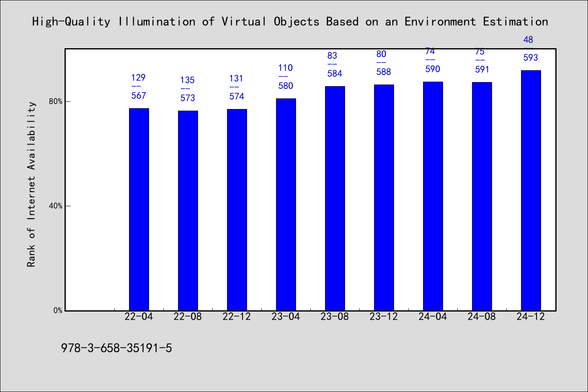Click the rank value 131

coord(236,78)
